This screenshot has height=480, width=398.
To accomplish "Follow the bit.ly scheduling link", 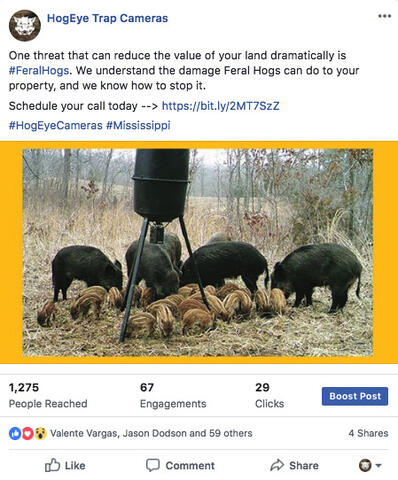I will pyautogui.click(x=220, y=106).
